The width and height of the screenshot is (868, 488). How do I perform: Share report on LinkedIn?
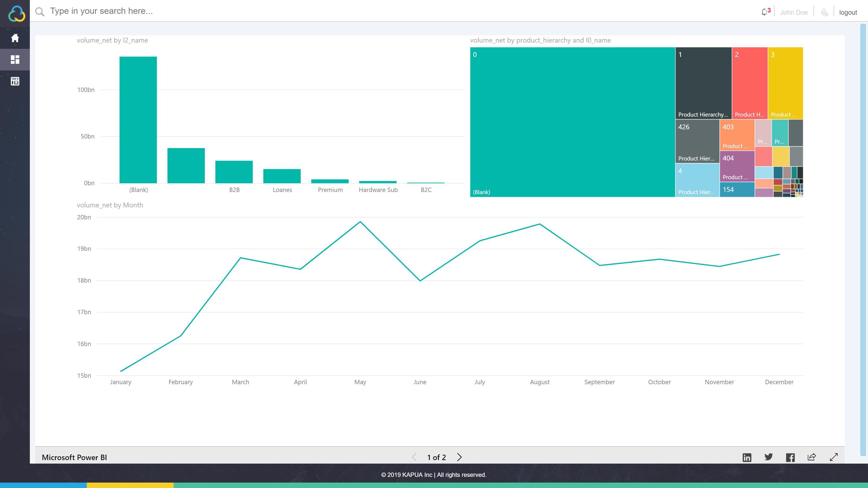(747, 457)
